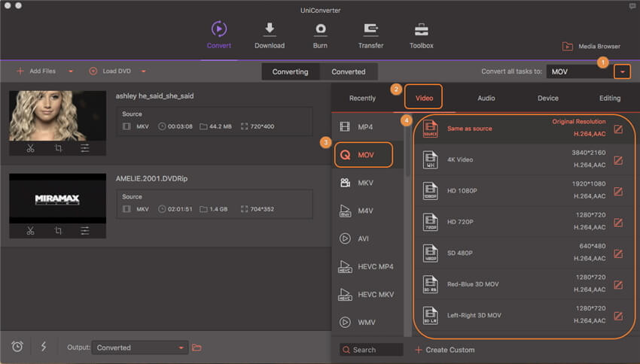Open the feedback message icon
This screenshot has width=640, height=364.
point(632,6)
